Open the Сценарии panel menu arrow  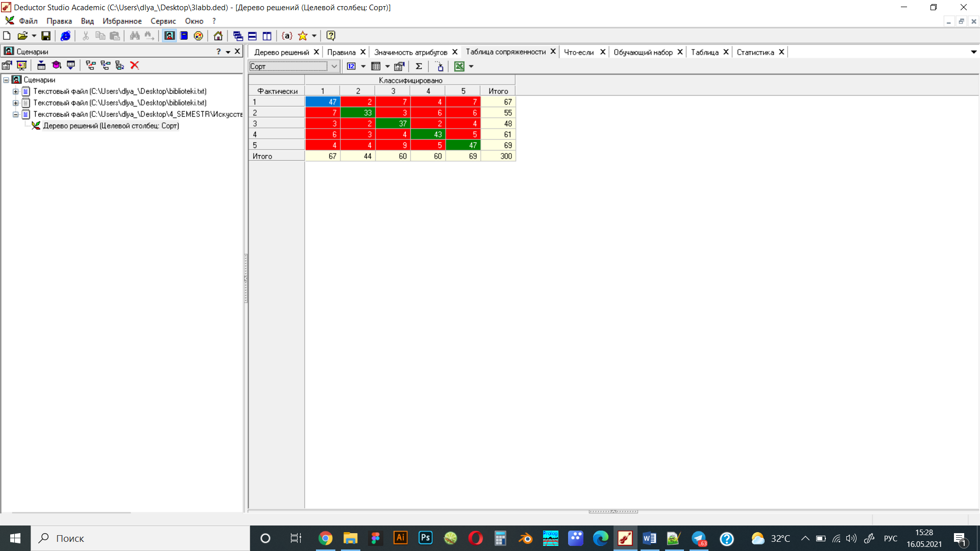[x=228, y=52]
